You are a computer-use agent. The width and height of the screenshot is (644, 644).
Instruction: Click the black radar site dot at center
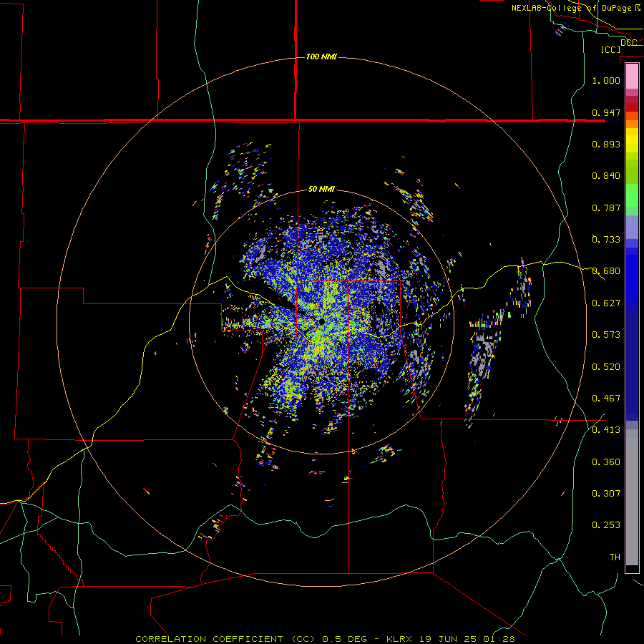[x=321, y=322]
